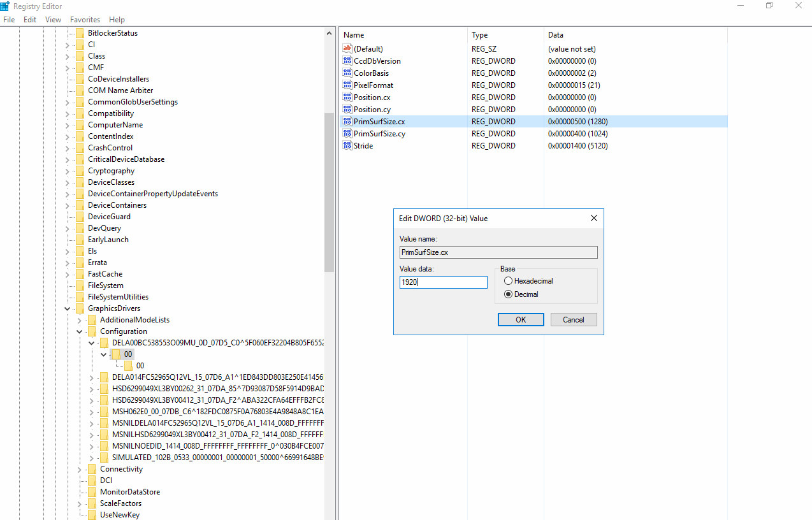This screenshot has width=812, height=520.
Task: Click the Value data input field
Action: (x=444, y=282)
